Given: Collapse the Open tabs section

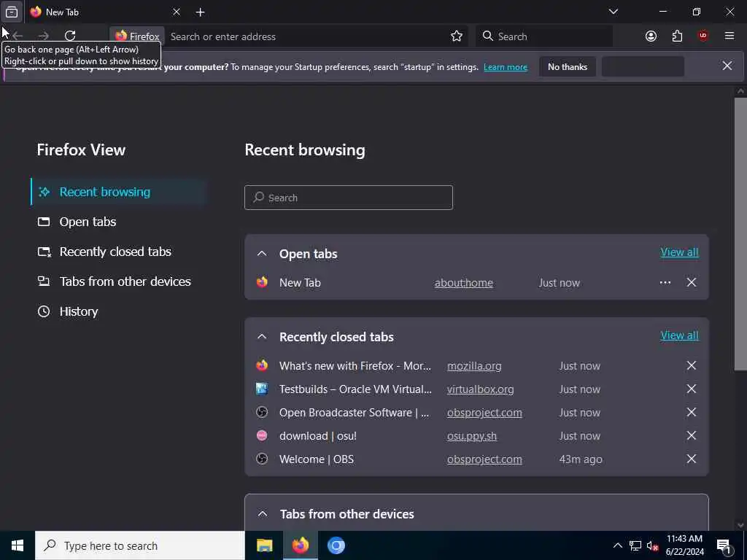Looking at the screenshot, I should [x=262, y=254].
